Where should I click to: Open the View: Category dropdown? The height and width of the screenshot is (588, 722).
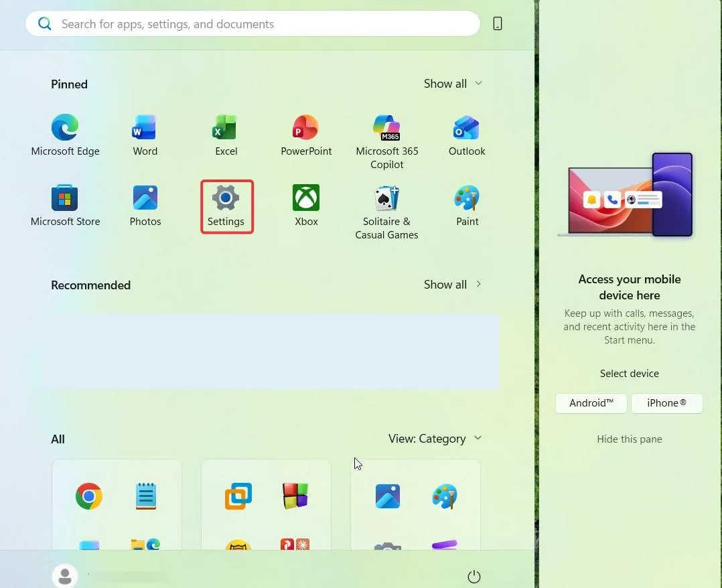(x=435, y=439)
